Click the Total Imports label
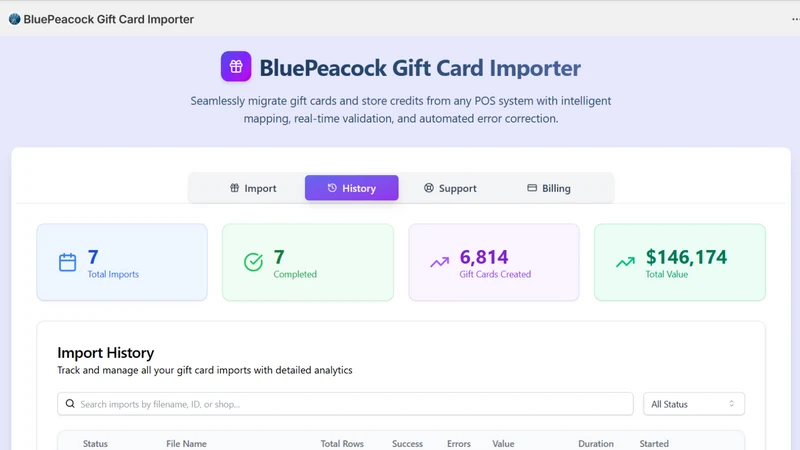Viewport: 800px width, 450px height. pyautogui.click(x=113, y=274)
